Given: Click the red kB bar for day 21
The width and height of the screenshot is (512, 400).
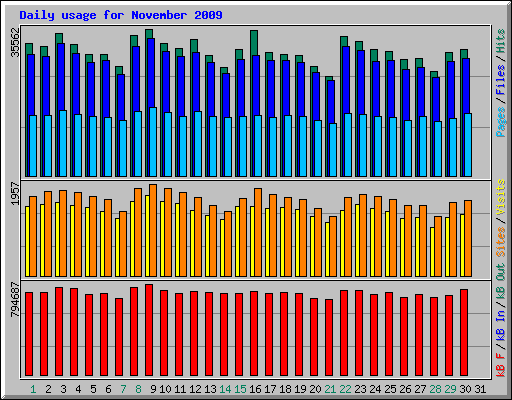Looking at the screenshot, I should pyautogui.click(x=329, y=338).
